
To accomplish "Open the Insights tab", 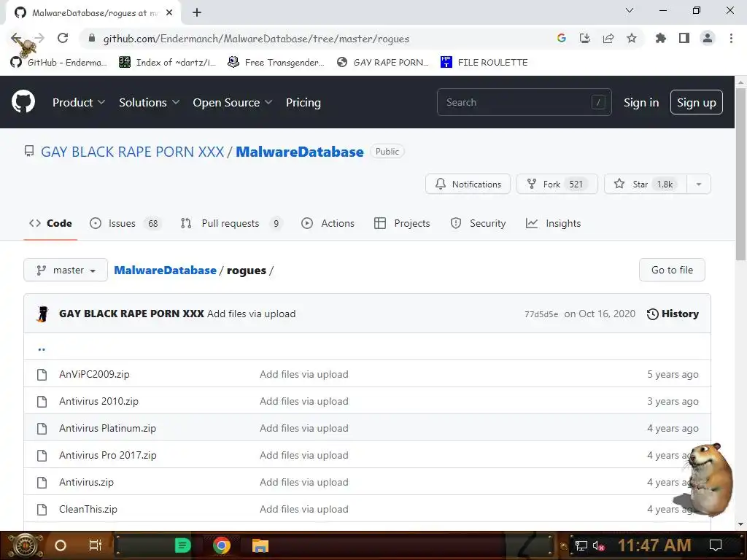I will 553,223.
